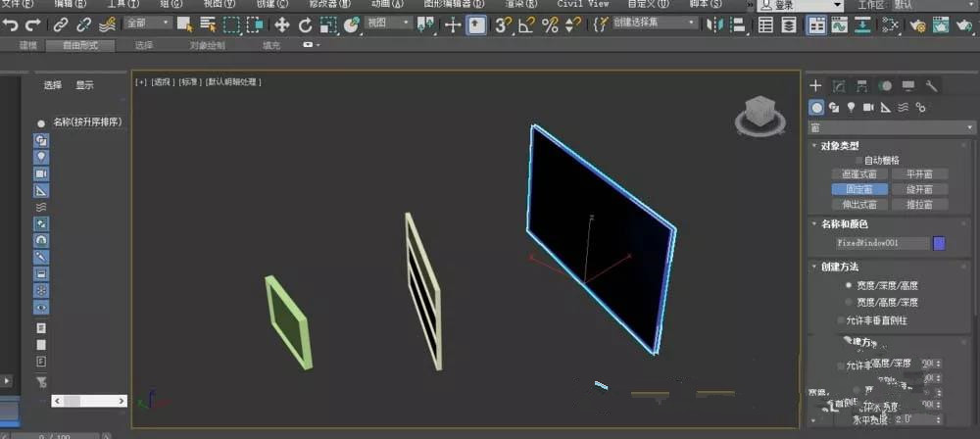The height and width of the screenshot is (439, 980).
Task: Select the Move transform tool
Action: click(282, 25)
